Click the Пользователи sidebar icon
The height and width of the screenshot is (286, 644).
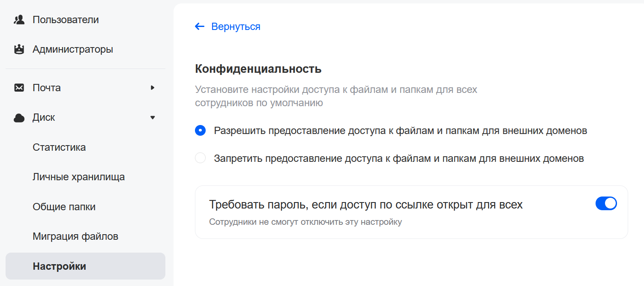(x=19, y=19)
